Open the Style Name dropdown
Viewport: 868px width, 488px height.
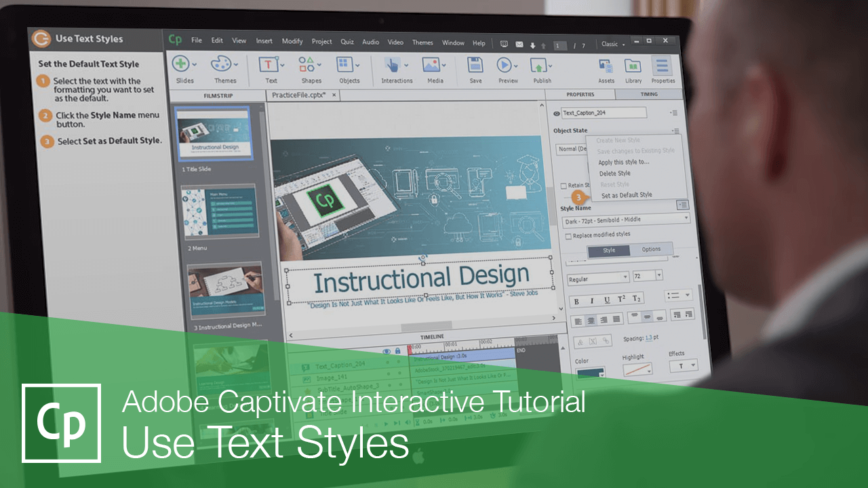click(686, 218)
